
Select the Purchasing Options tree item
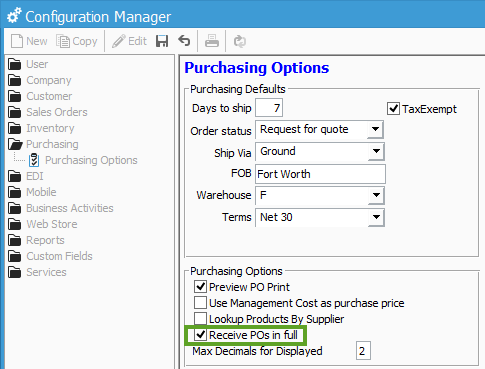coord(83,160)
